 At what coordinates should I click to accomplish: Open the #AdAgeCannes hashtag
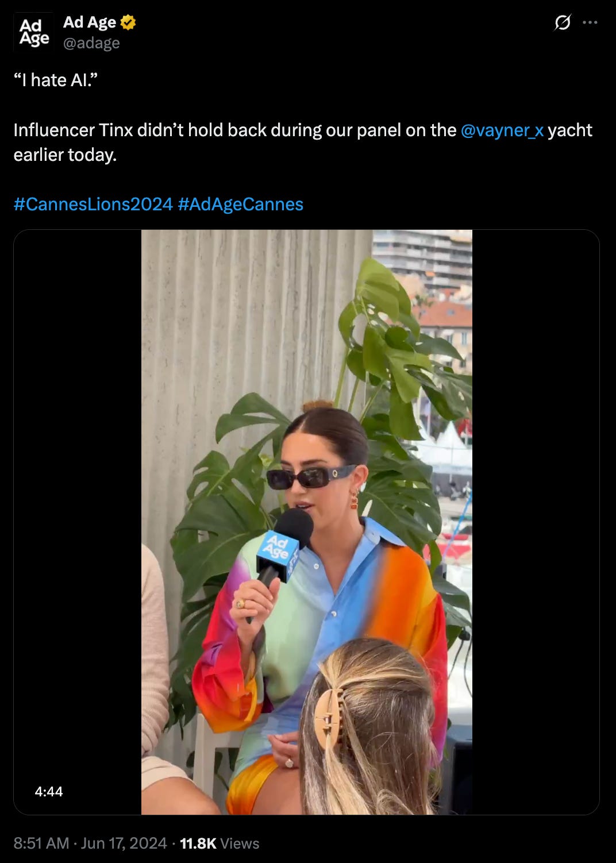[241, 204]
